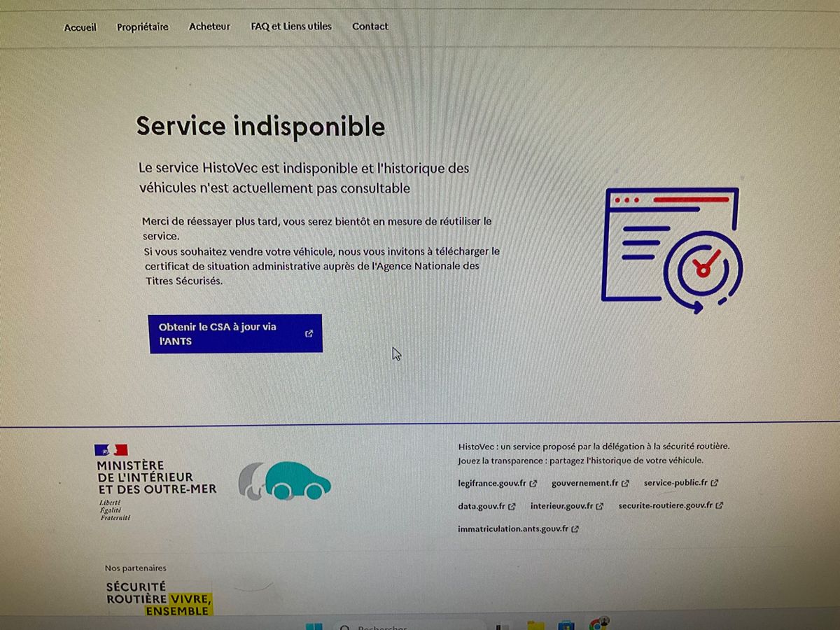This screenshot has width=840, height=630.
Task: Click external icon beside interieur.gouv.fr
Action: [x=600, y=506]
